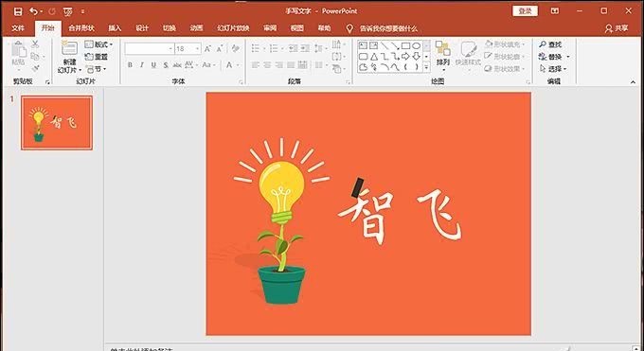The width and height of the screenshot is (644, 351).
Task: Switch to the 合并形状 ribbon tab
Action: 80,28
